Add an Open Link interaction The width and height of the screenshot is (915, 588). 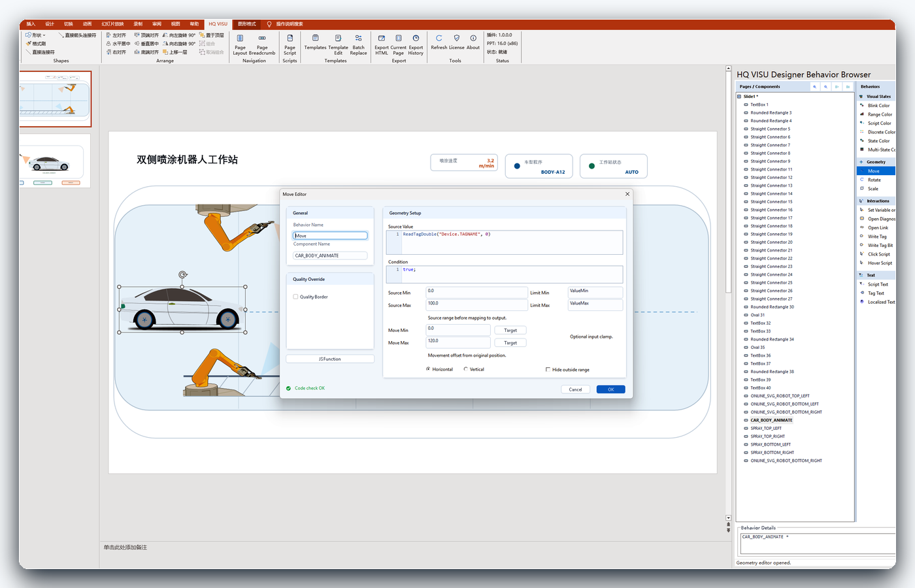coord(878,227)
